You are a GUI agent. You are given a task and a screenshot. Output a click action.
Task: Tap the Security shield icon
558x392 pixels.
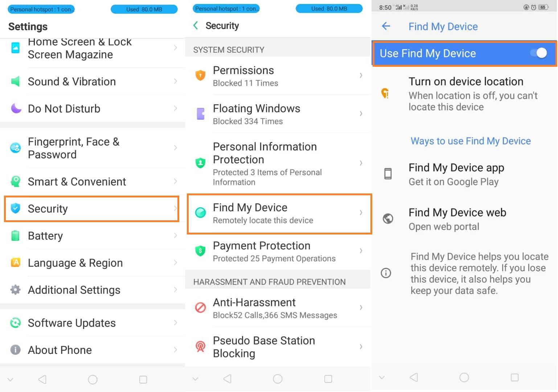15,208
